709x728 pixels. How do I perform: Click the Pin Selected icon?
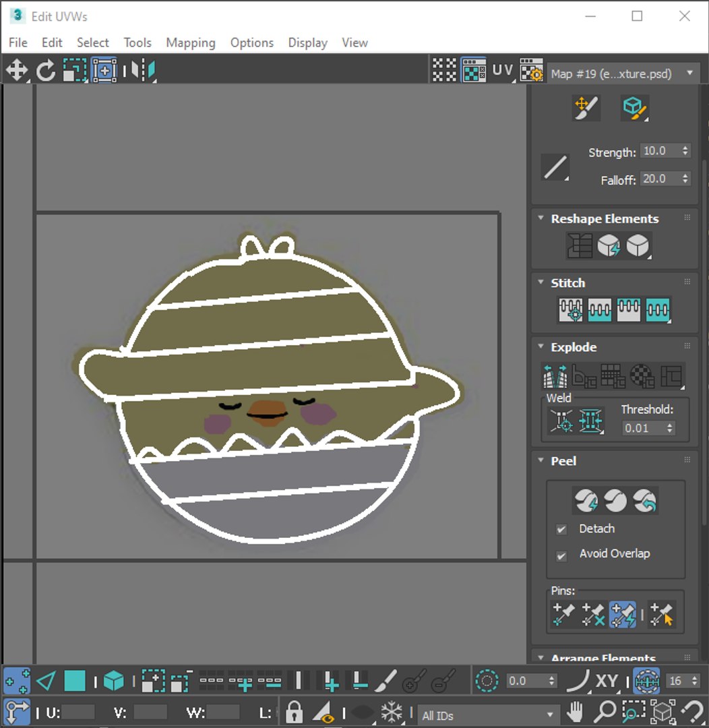pos(563,615)
